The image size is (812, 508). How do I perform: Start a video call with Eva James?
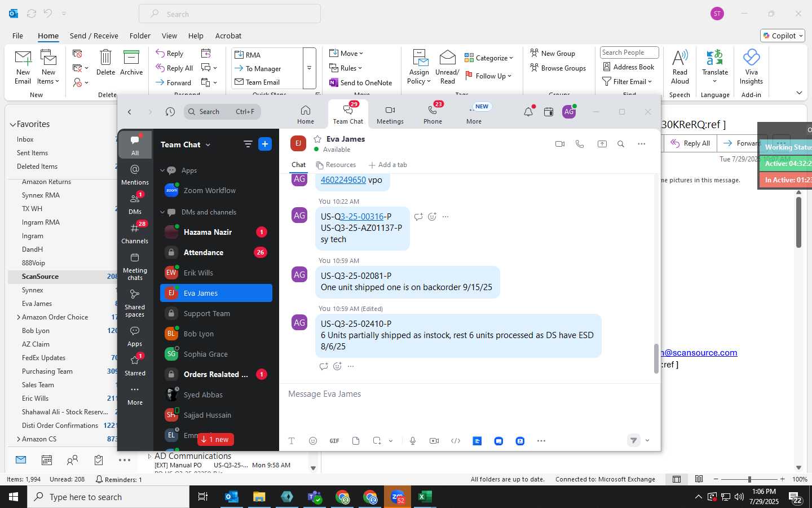(560, 144)
